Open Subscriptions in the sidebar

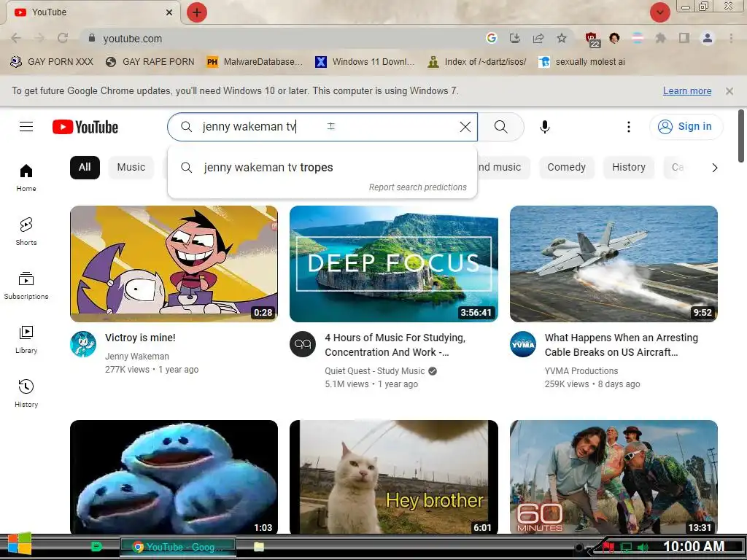pos(26,285)
